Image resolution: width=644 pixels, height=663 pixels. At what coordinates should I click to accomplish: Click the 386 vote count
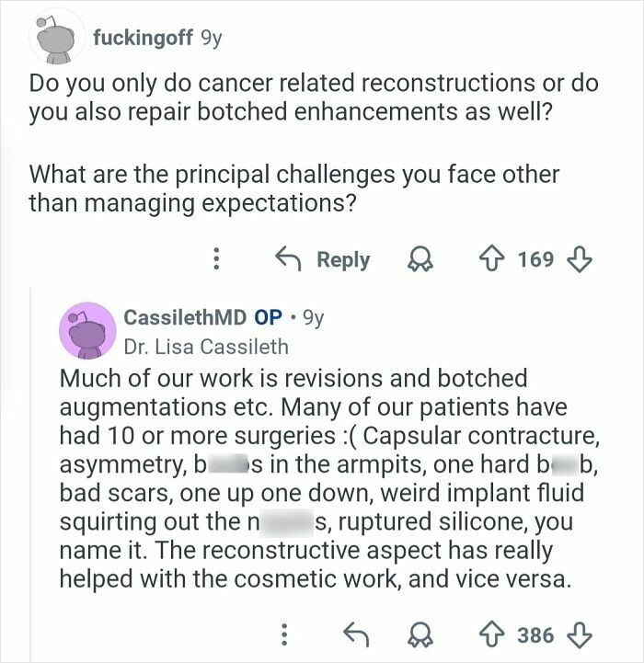(535, 634)
